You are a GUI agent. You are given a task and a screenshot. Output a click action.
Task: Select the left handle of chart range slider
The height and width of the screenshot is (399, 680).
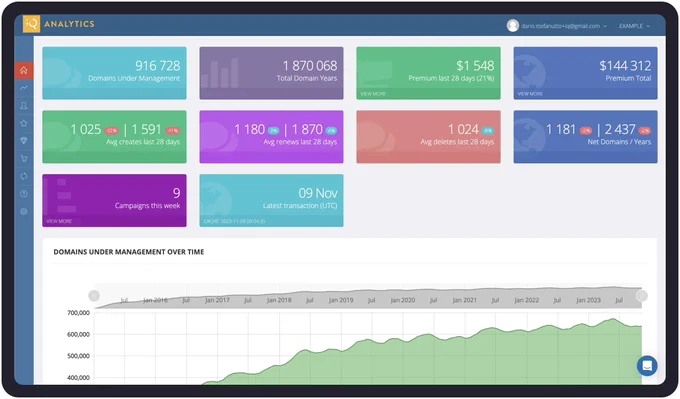[94, 296]
